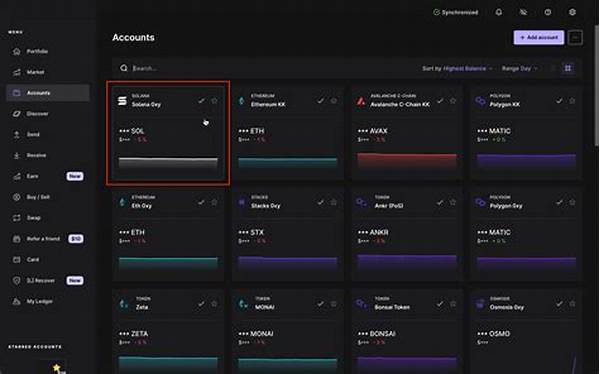The image size is (600, 374).
Task: Switch to grid view
Action: pyautogui.click(x=568, y=68)
